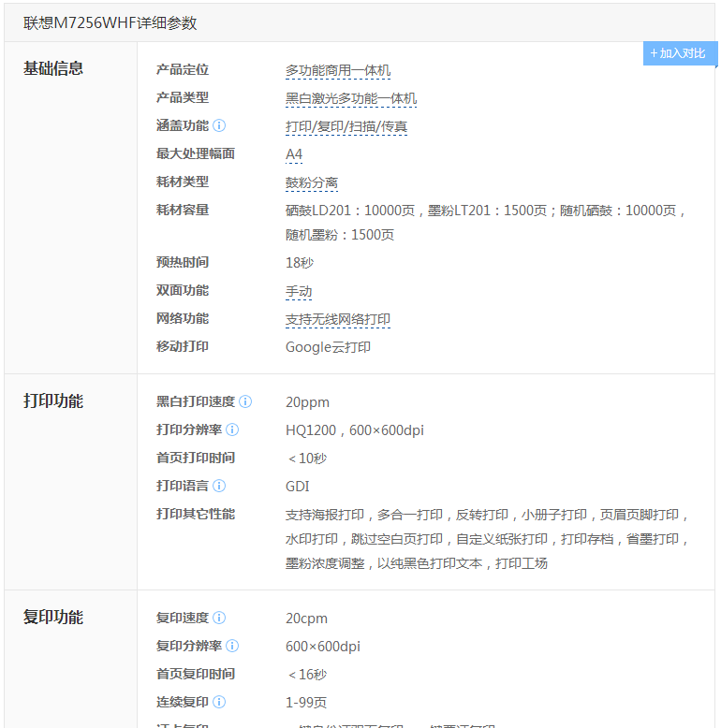Select the ＜10秒 first page value
The image size is (721, 728).
307,459
